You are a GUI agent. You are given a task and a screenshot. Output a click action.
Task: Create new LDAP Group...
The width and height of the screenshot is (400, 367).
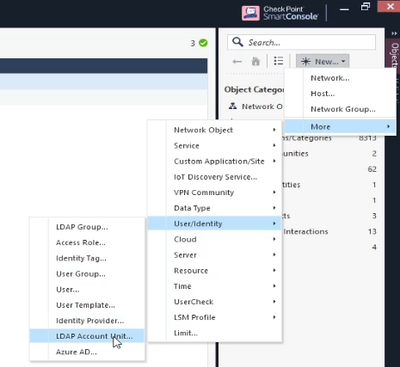pos(87,227)
